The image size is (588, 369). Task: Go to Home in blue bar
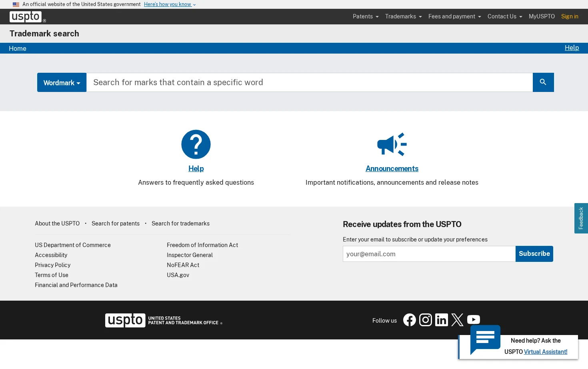click(x=18, y=48)
